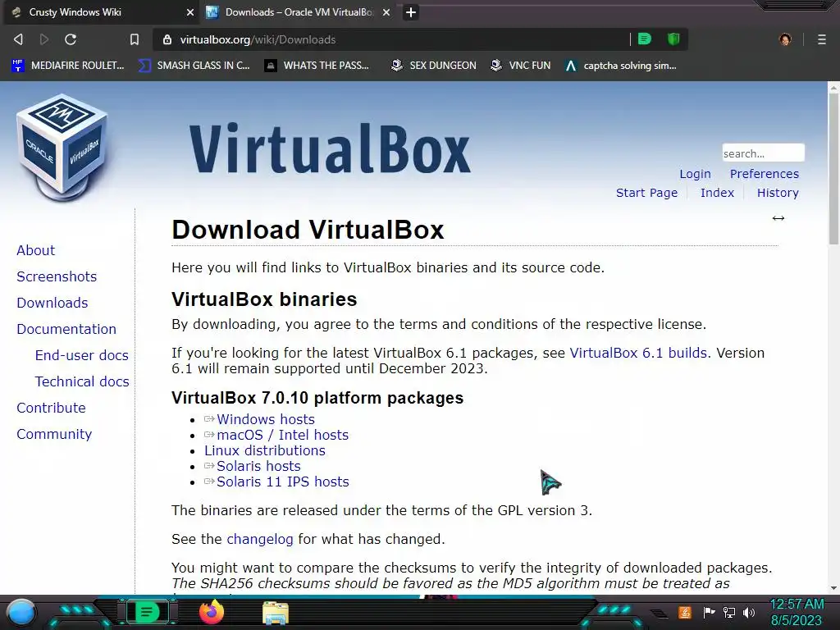Open the SMASH GLASS IN C... bookmark
Image resolution: width=840 pixels, height=630 pixels.
(194, 66)
